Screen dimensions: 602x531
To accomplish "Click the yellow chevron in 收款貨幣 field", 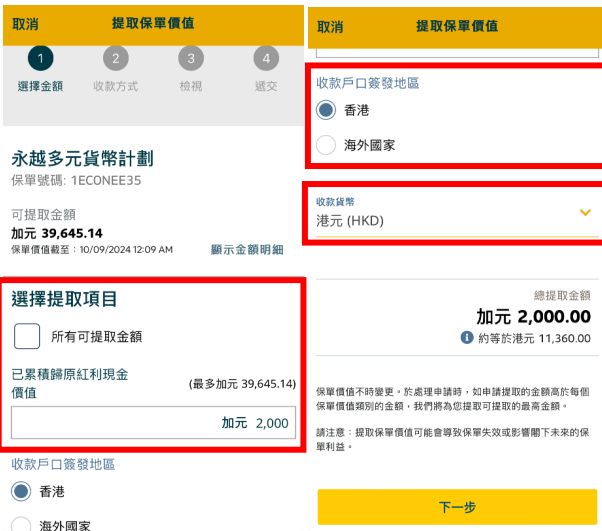I will (x=585, y=212).
